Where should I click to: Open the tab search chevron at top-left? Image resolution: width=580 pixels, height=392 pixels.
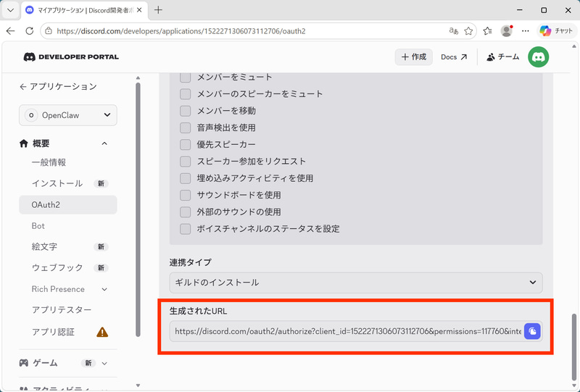point(10,10)
